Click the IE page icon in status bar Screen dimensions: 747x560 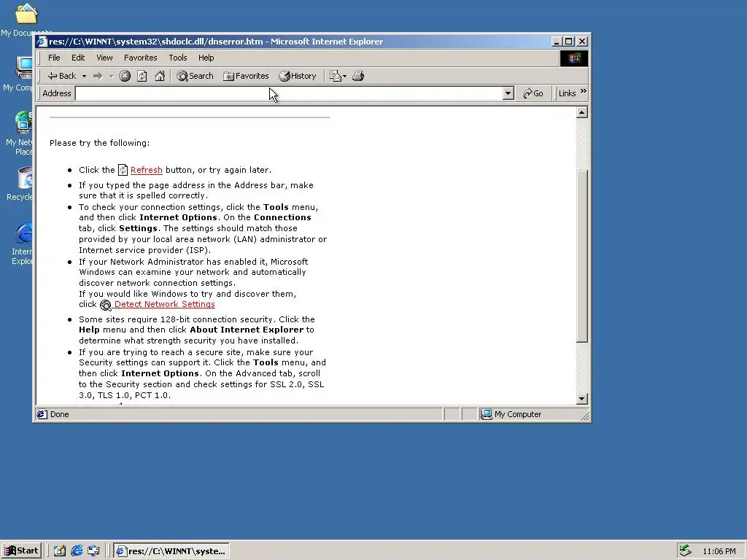tap(42, 414)
